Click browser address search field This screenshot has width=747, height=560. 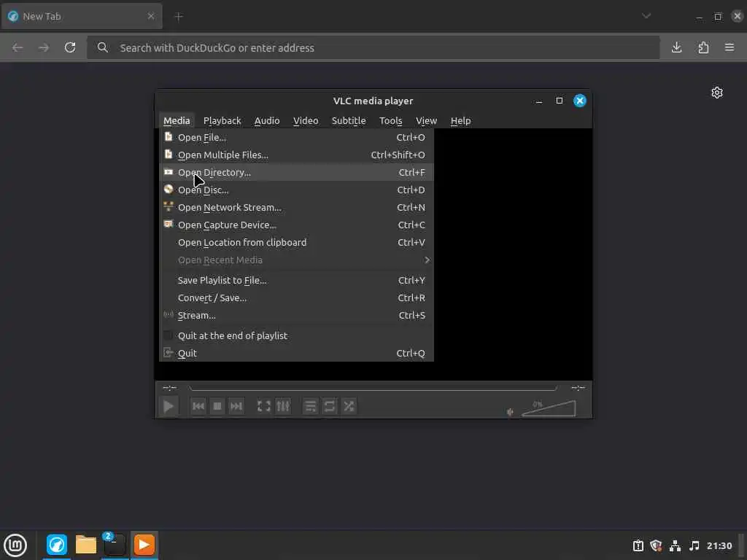[373, 47]
